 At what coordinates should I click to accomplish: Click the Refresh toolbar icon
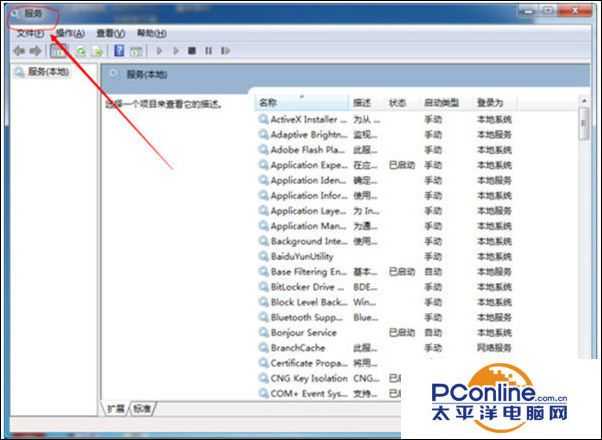[x=80, y=51]
